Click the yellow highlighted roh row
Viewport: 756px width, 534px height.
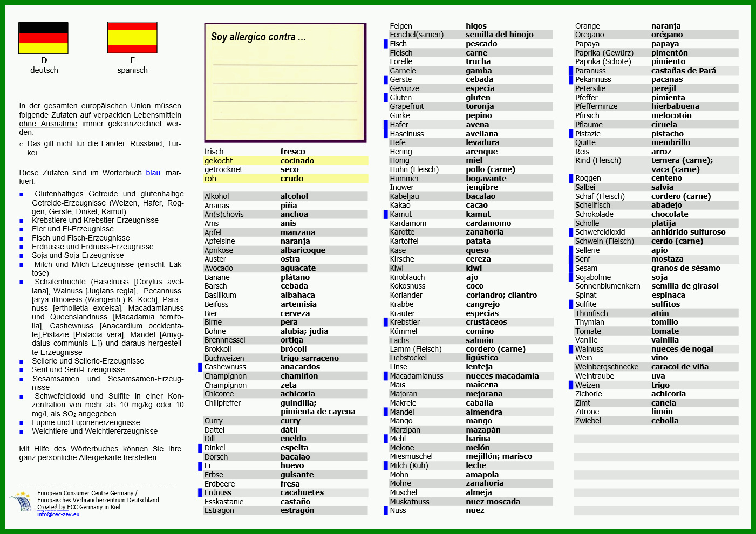point(286,179)
